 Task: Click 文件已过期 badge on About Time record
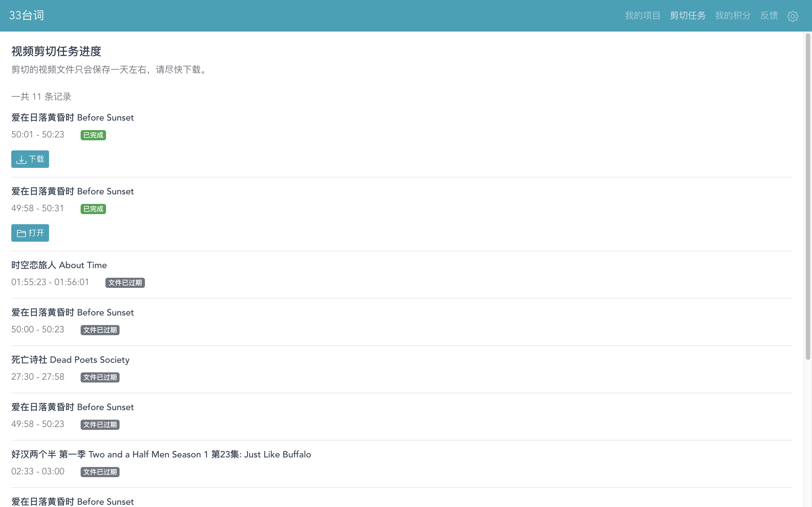(125, 283)
